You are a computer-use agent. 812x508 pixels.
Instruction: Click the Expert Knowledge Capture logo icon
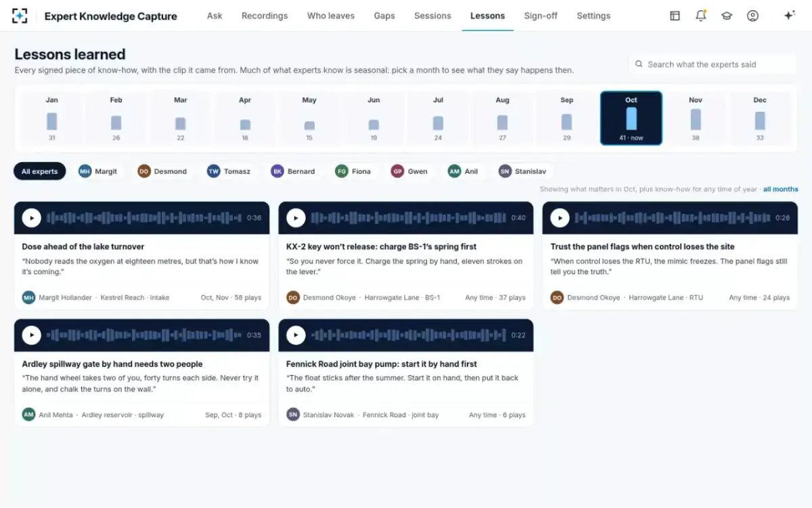pyautogui.click(x=20, y=16)
